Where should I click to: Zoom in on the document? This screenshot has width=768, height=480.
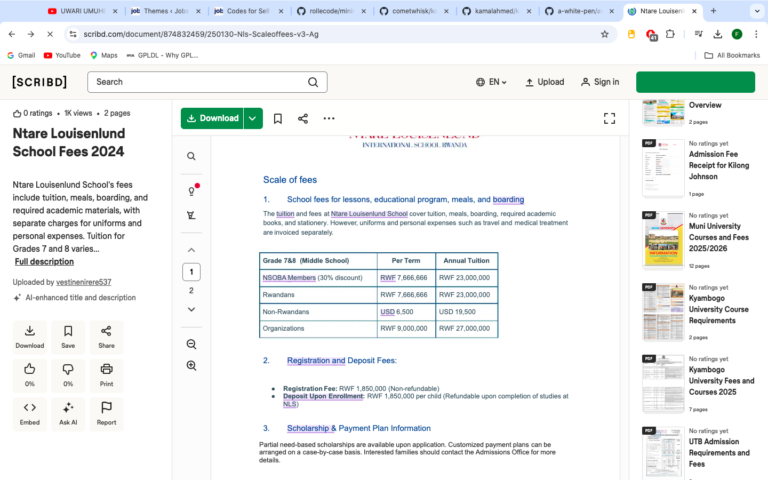coord(192,366)
